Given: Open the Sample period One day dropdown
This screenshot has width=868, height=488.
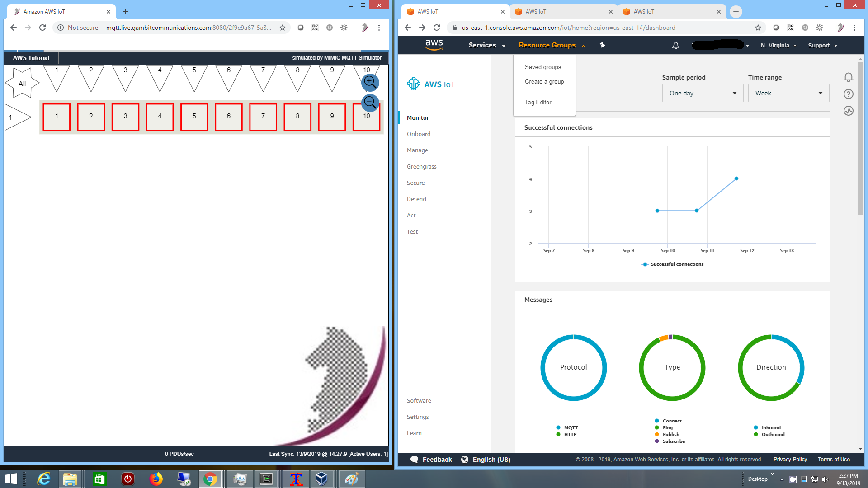Looking at the screenshot, I should click(x=703, y=93).
